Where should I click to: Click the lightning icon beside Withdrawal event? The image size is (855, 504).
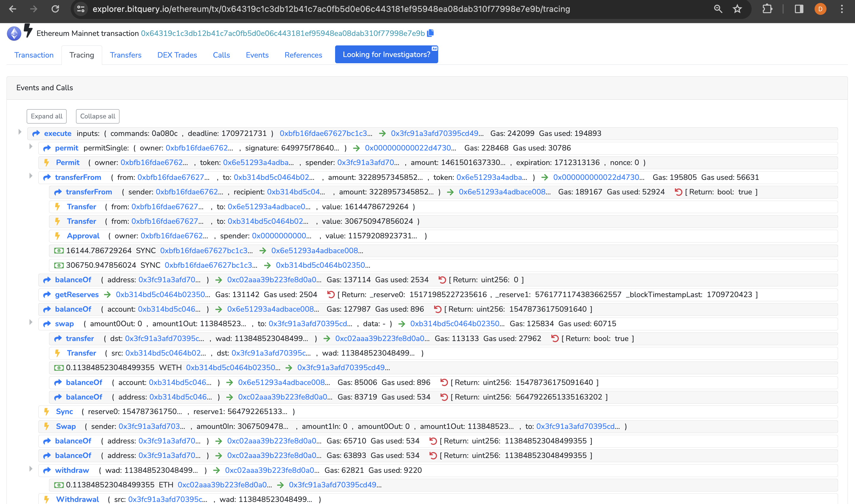tap(47, 499)
